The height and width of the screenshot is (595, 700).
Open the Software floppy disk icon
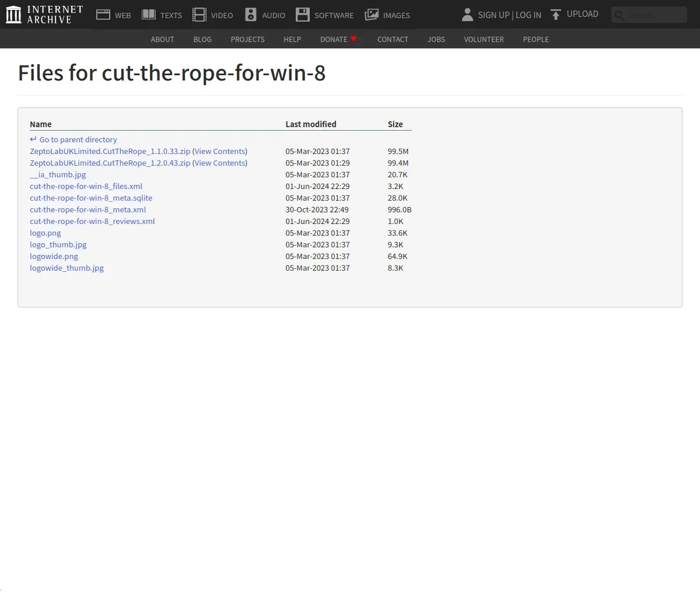point(303,15)
